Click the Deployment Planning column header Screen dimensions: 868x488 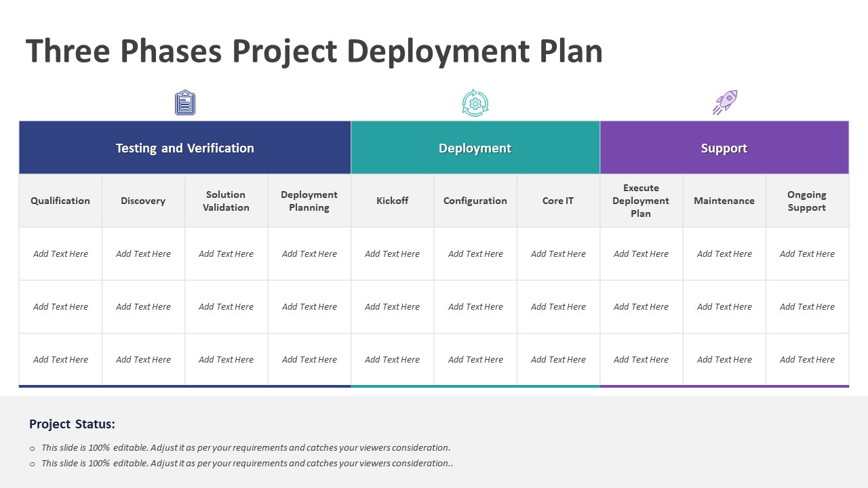[309, 201]
